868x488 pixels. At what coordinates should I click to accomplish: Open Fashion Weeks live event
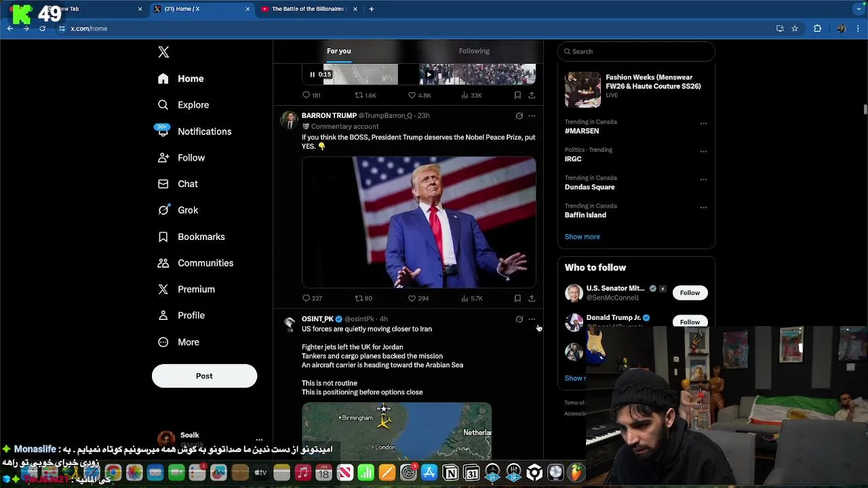click(x=636, y=89)
